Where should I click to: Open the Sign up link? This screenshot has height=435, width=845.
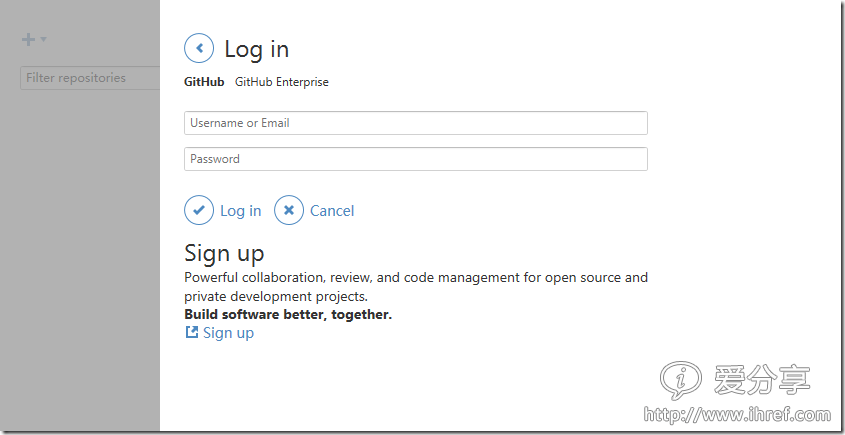coord(228,333)
